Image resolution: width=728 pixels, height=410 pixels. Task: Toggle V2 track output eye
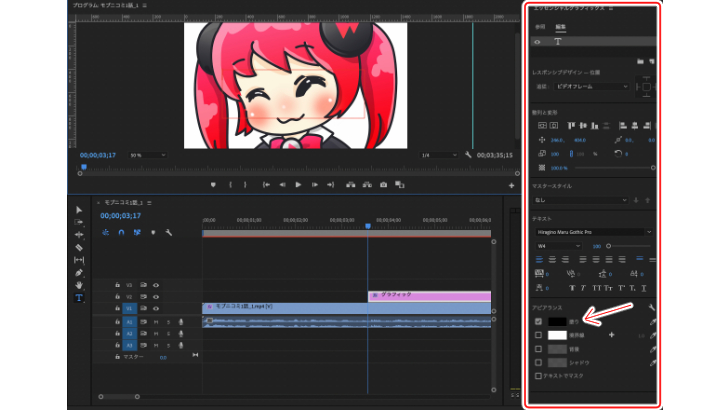[156, 297]
